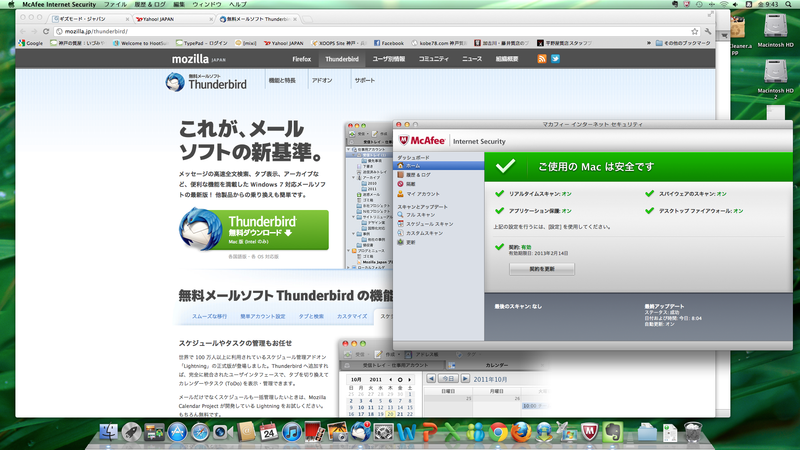Open Safari compass icon in Dock
Viewport: 800px width, 450px height.
200,432
